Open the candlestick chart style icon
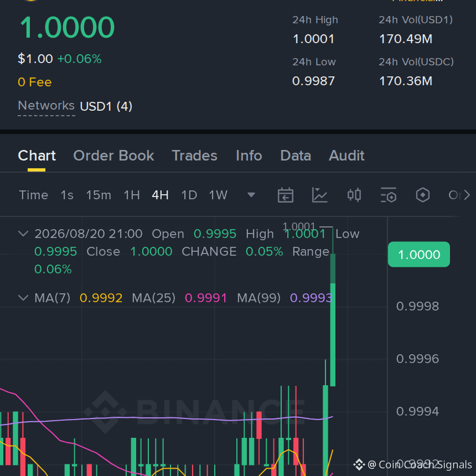This screenshot has height=476, width=476. coord(354,195)
